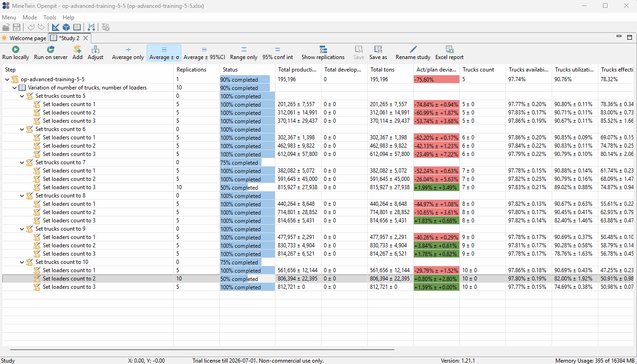Screen dimensions: 637x364
Task: Click Run locally green play icon
Action: coord(16,49)
